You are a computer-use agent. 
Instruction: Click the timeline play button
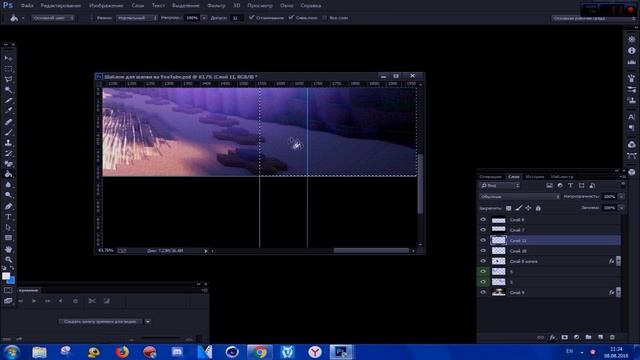[x=34, y=301]
